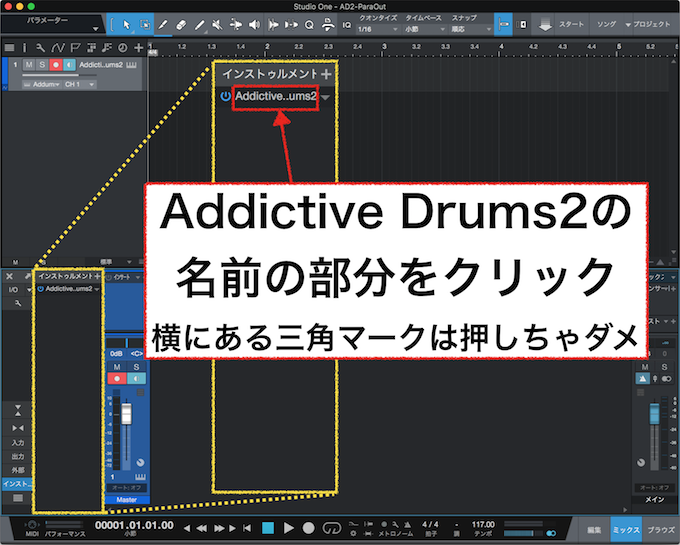Switch to the ブラウズ browse tab

tap(661, 530)
